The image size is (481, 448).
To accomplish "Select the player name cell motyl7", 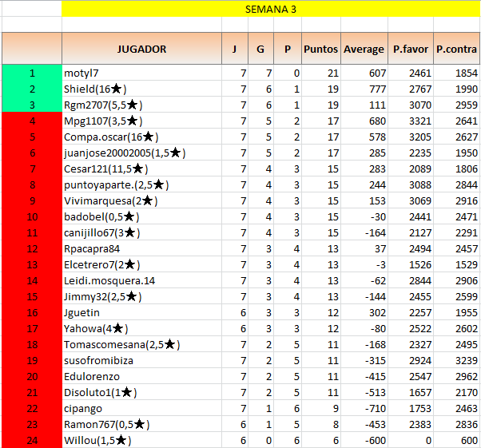I will [141, 73].
